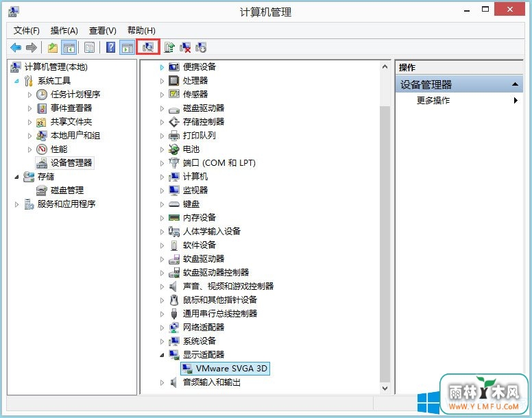Expand the 端口 (COM 和 LPT) category
532x418 pixels.
point(162,163)
